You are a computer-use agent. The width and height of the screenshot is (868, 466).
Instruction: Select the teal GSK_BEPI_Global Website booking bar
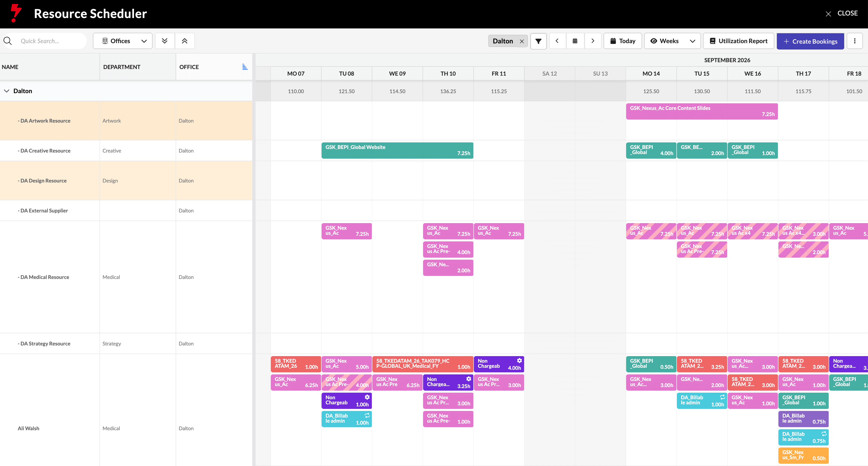click(397, 150)
